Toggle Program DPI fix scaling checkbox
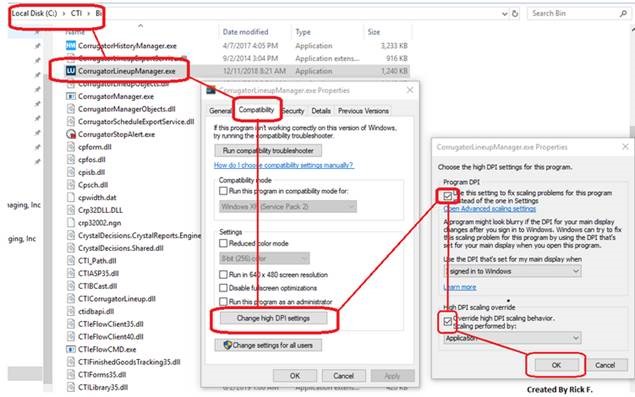Viewport: 635px width, 397px height. [x=447, y=196]
